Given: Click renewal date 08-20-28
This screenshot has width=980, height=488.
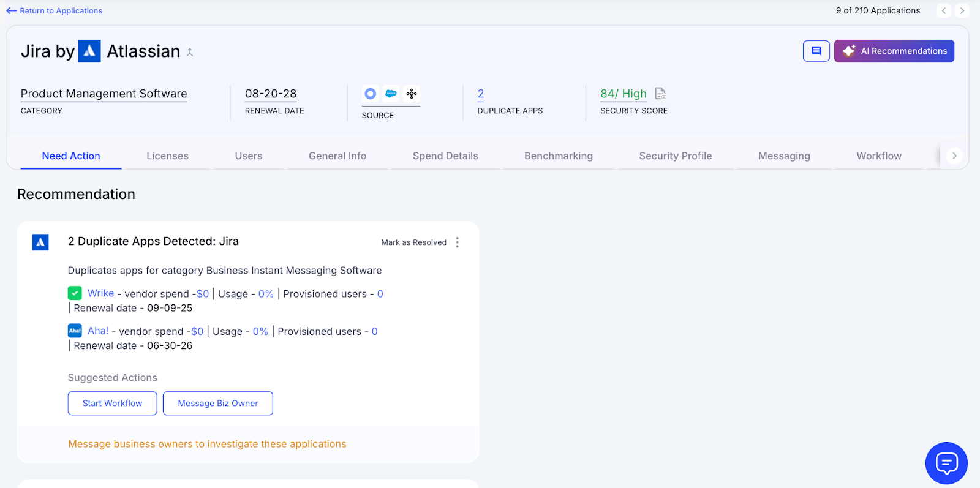Looking at the screenshot, I should pyautogui.click(x=271, y=94).
